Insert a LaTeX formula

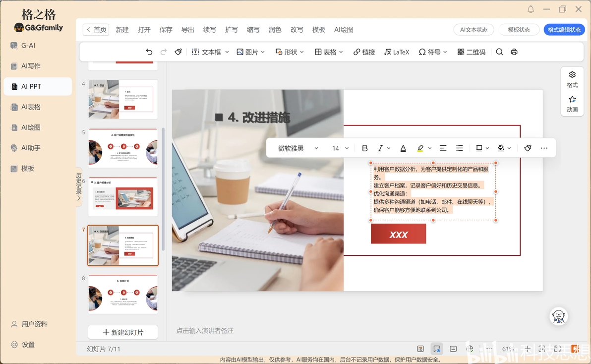[397, 52]
